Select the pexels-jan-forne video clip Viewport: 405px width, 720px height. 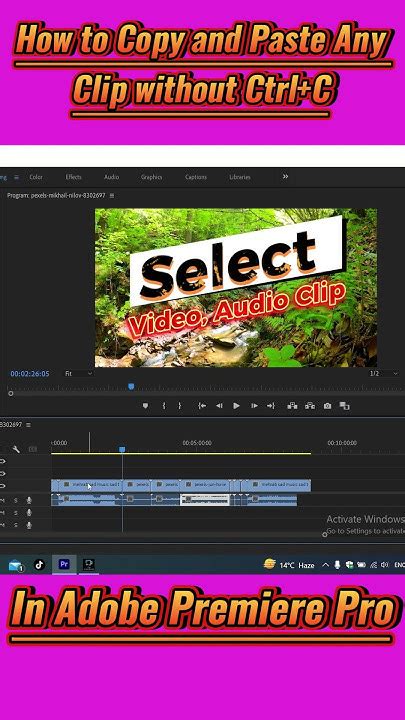(x=204, y=485)
